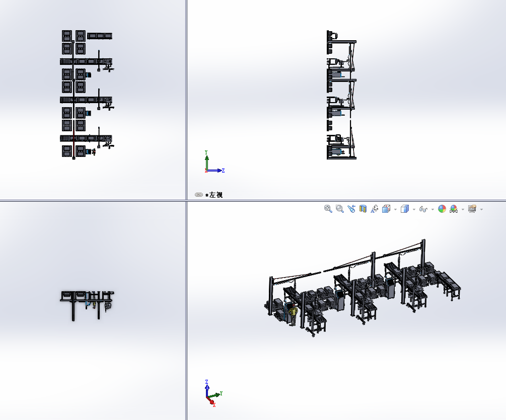Viewport: 506px width, 420px height.
Task: Select the Zoom to Area tool
Action: pos(339,209)
